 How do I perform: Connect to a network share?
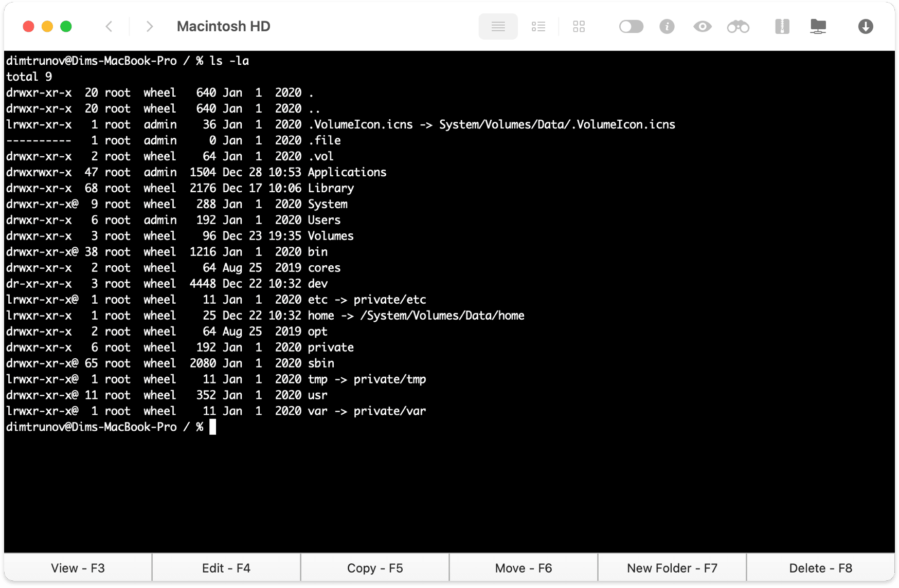coord(818,26)
